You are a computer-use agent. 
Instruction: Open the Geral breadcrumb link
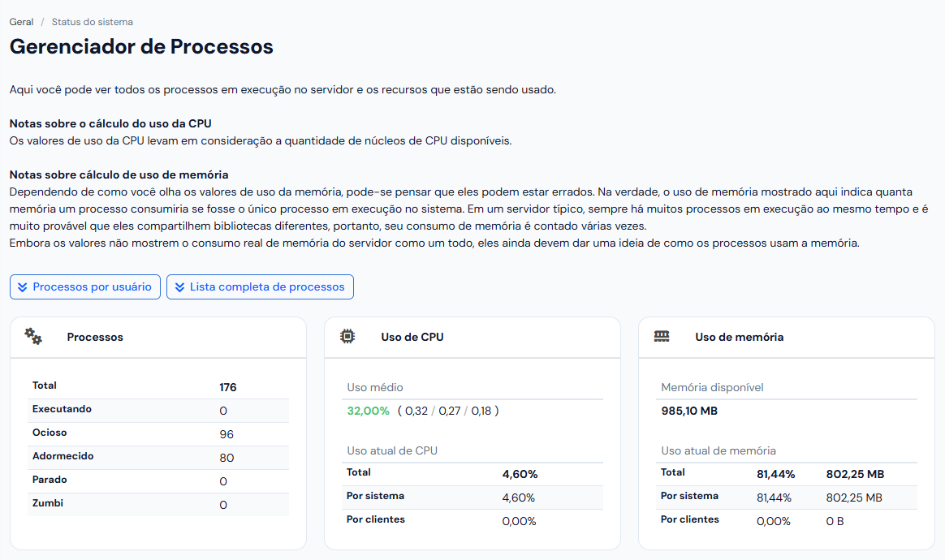click(21, 22)
